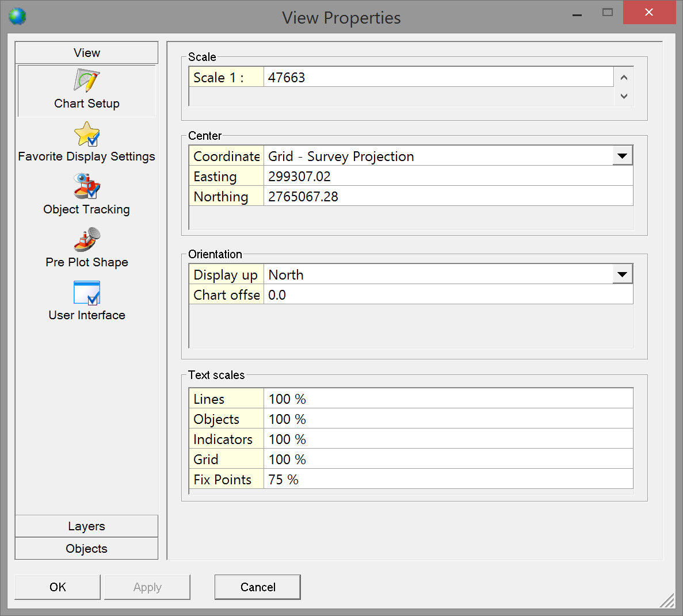This screenshot has height=616, width=683.
Task: Edit the Northing value field
Action: [x=448, y=197]
